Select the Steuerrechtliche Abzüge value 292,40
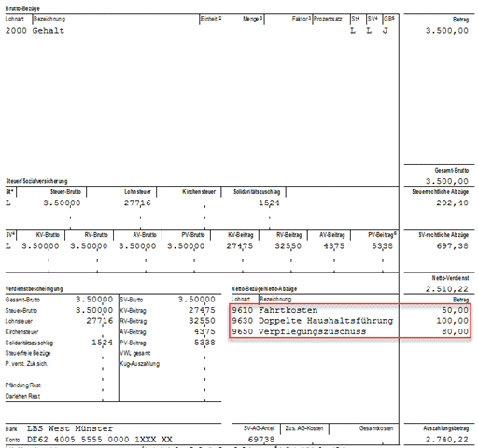This screenshot has width=478, height=448. [452, 203]
